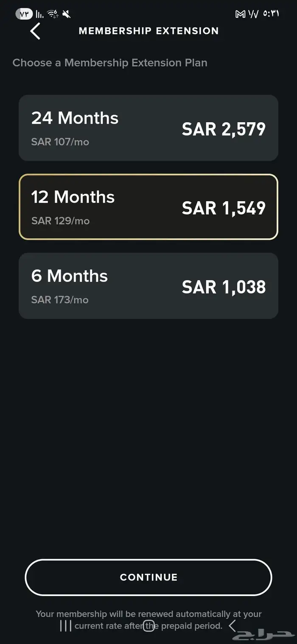Select the 12 Months extension plan
The height and width of the screenshot is (644, 297).
tap(148, 207)
